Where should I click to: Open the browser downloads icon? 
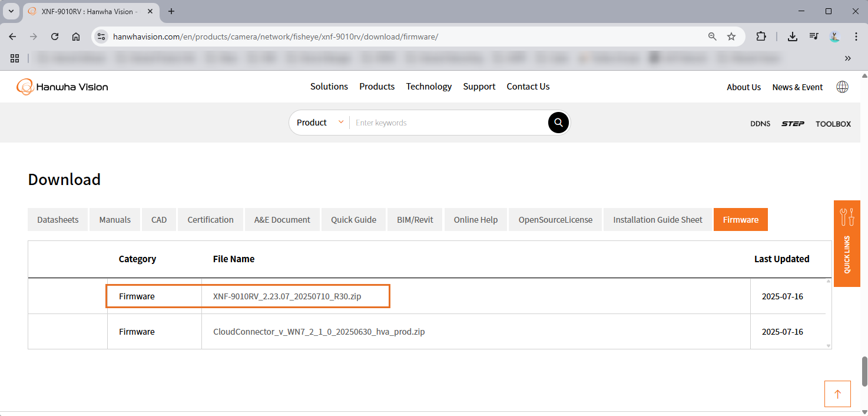point(793,37)
